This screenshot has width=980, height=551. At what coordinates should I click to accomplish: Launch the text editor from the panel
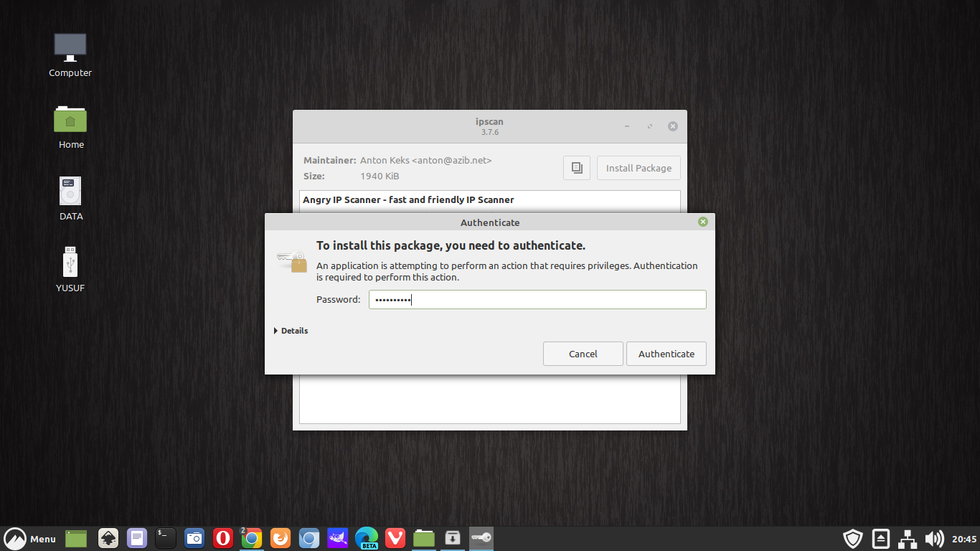tap(137, 538)
